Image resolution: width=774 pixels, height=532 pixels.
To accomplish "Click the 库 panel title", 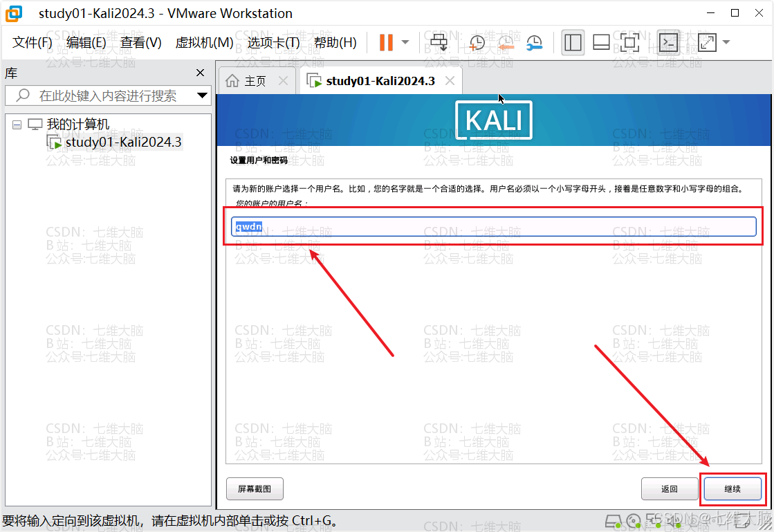I will click(x=11, y=73).
